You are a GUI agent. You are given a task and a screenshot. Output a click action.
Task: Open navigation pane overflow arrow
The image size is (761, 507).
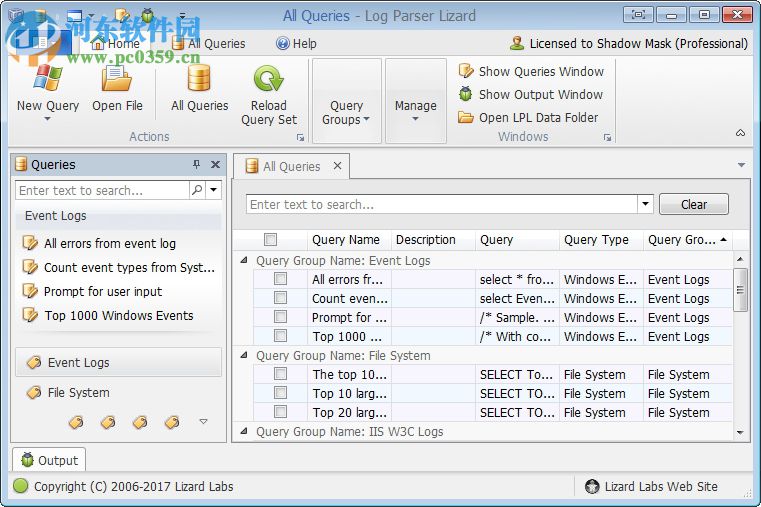point(204,422)
